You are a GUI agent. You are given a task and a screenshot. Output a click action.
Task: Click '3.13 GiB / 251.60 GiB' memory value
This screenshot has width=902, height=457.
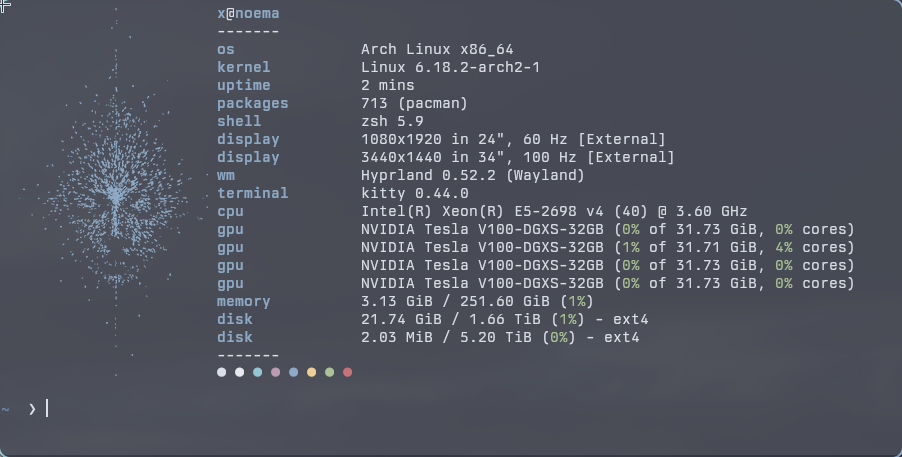tap(455, 302)
